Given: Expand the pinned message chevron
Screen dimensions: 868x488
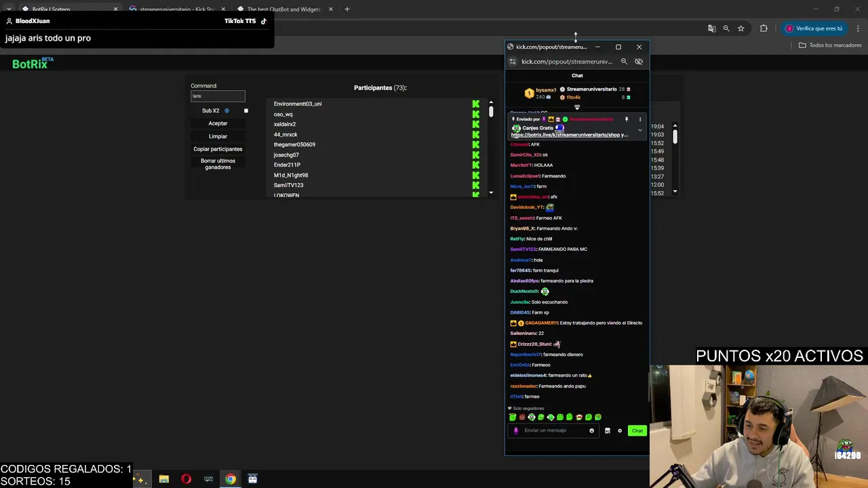Looking at the screenshot, I should [639, 130].
